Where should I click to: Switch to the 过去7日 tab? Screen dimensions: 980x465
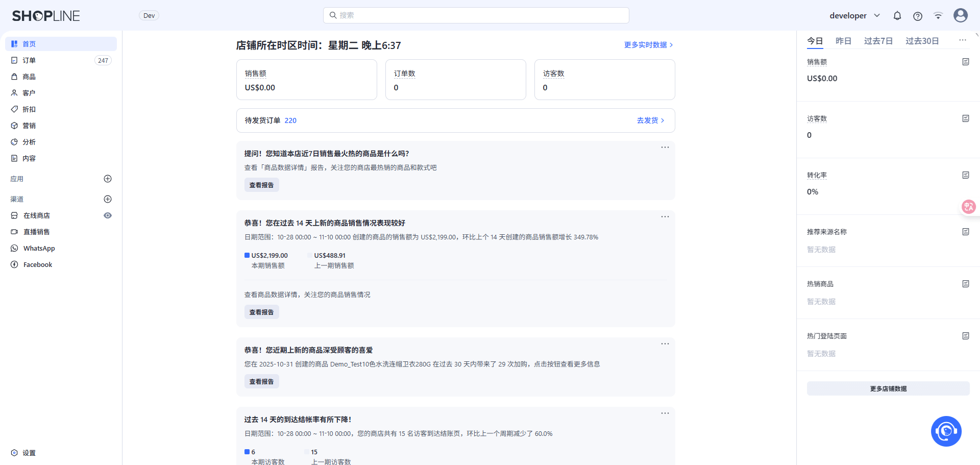click(878, 41)
